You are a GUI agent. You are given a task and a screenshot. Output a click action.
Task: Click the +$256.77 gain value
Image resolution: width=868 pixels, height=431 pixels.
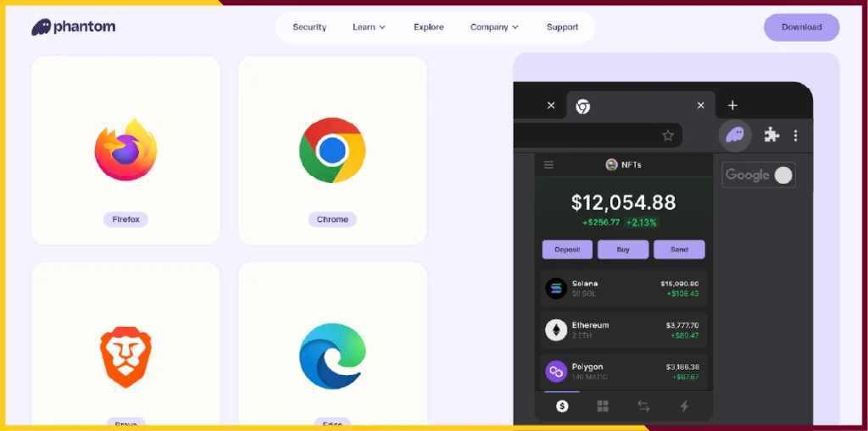coord(601,223)
